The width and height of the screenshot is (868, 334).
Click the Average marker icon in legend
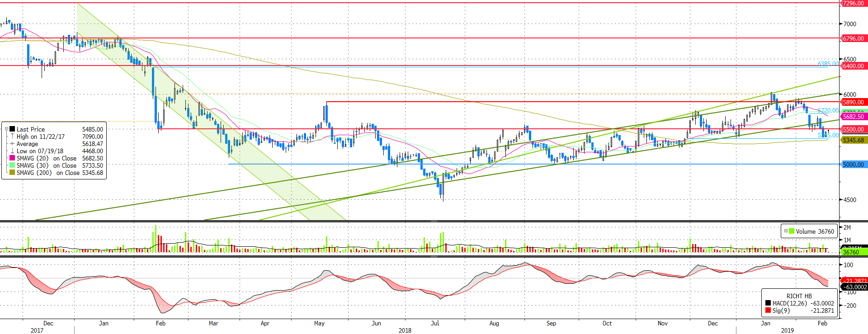coord(12,144)
